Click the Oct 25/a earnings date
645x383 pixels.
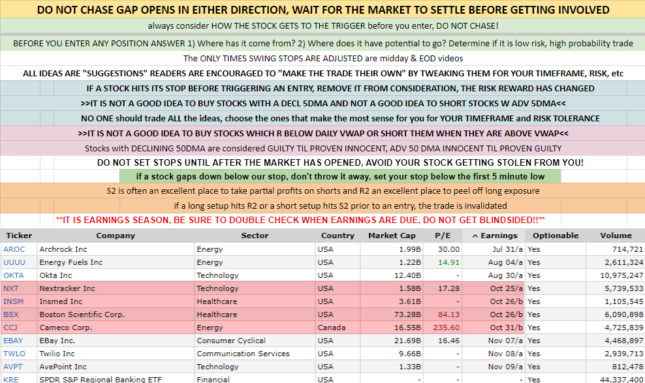506,288
